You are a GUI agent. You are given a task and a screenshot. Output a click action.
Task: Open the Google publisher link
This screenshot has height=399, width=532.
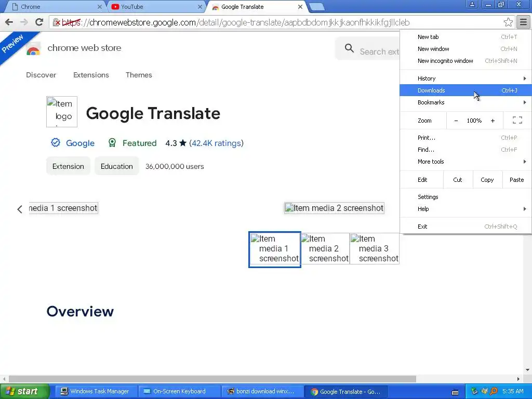(x=80, y=143)
